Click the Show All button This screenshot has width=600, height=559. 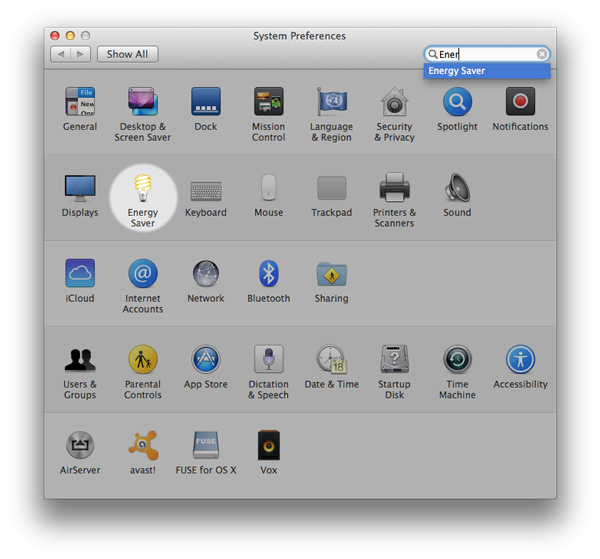(x=127, y=54)
